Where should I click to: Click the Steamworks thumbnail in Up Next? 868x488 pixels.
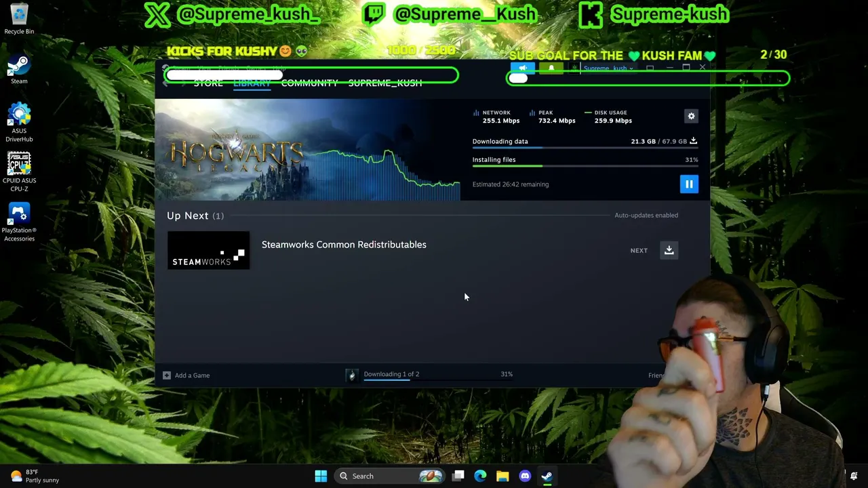[208, 250]
